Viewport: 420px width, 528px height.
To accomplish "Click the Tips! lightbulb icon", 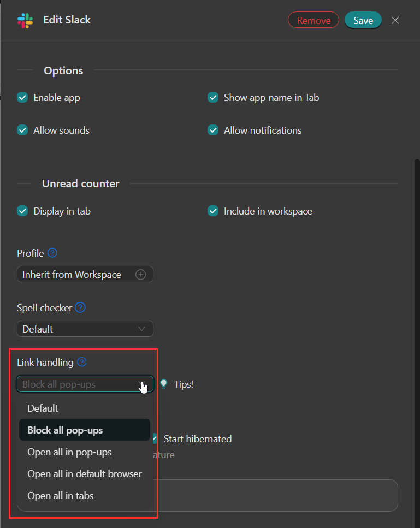I will tap(164, 384).
